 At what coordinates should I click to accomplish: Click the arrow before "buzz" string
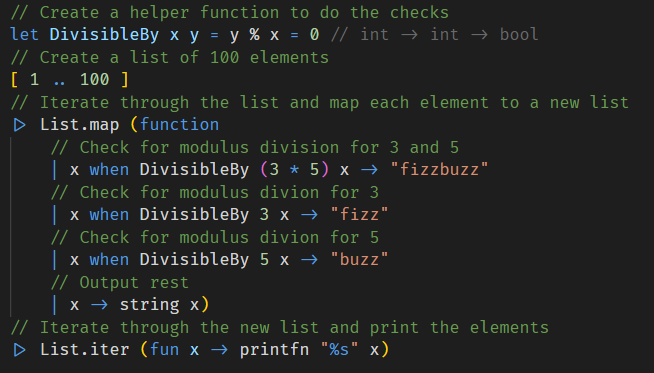click(309, 260)
